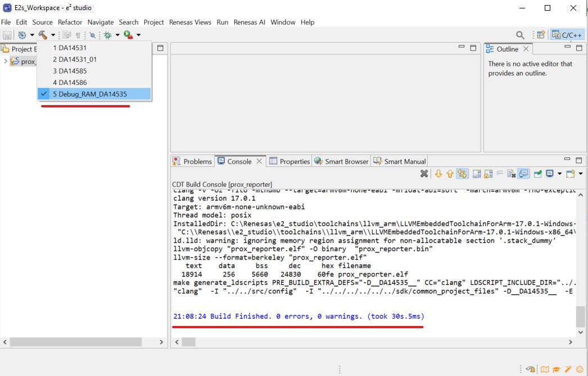
Task: Close the Console tab
Action: 259,161
